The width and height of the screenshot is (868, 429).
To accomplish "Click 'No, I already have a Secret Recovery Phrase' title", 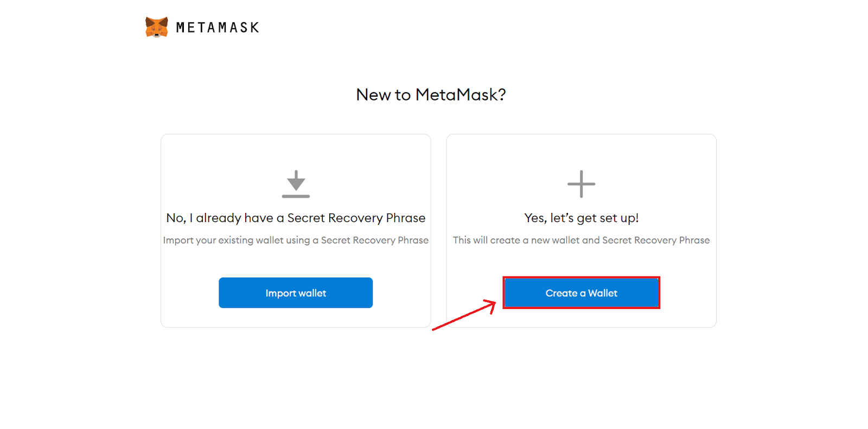I will tap(296, 218).
